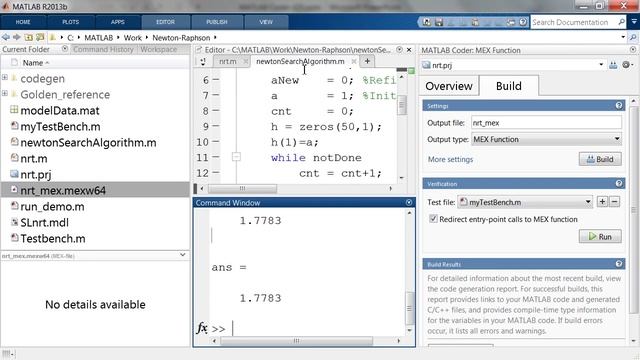Click in the Search Documentation field
This screenshot has height=360, width=640.
tap(573, 22)
